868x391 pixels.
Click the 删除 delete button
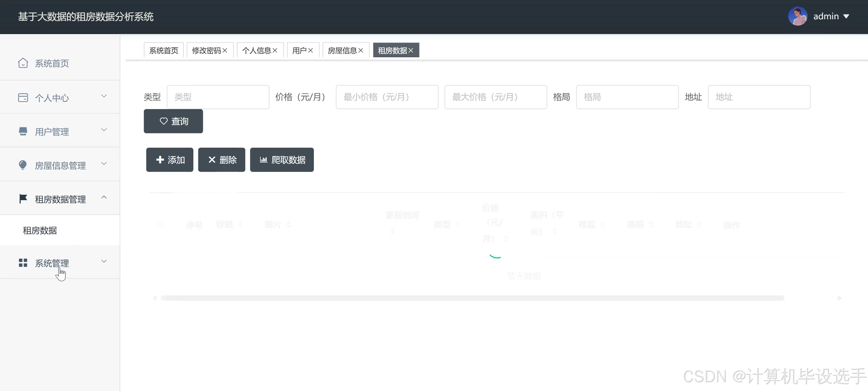pyautogui.click(x=222, y=160)
